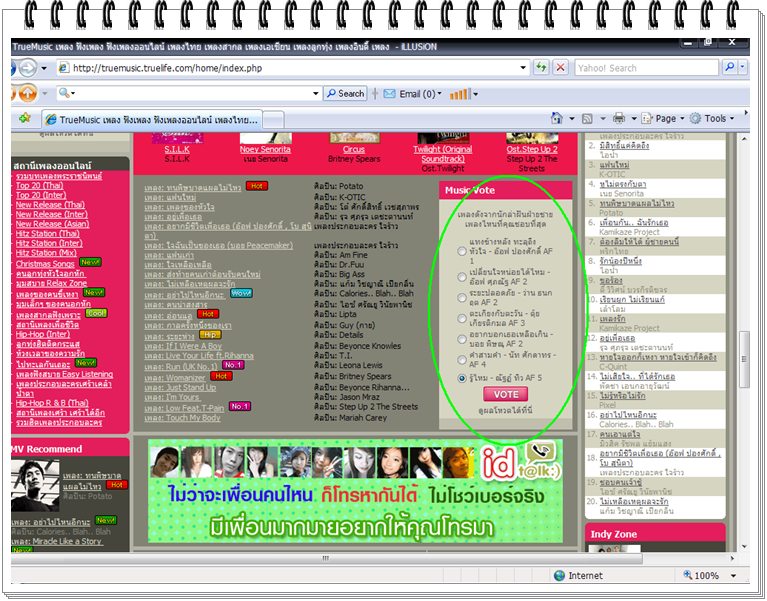Click the Refresh page icon
767x601 pixels.
[x=541, y=67]
